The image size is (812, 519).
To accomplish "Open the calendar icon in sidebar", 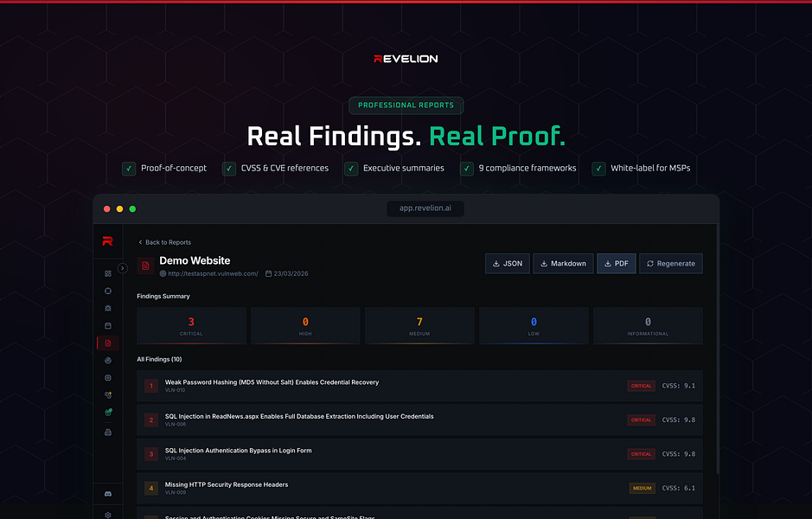I will click(108, 326).
